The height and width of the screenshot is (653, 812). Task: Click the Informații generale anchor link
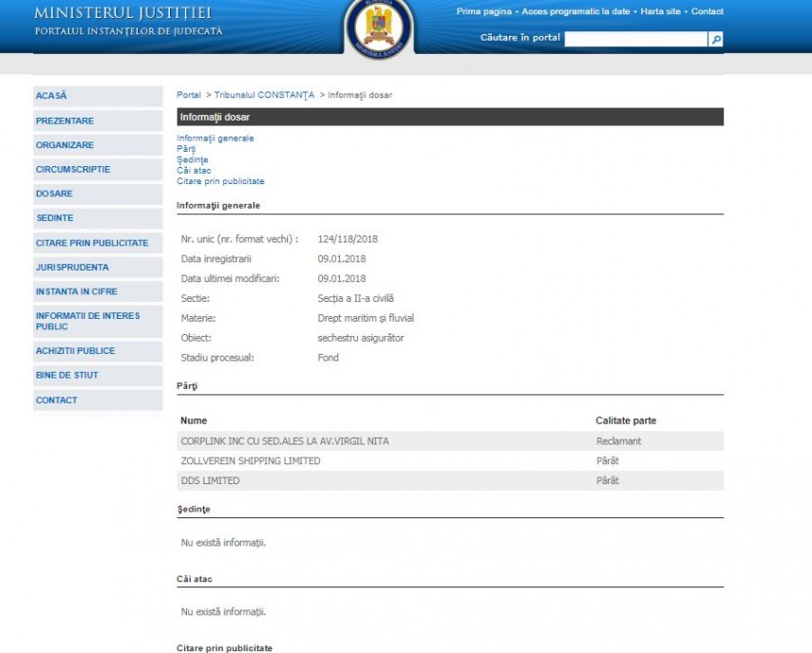215,139
